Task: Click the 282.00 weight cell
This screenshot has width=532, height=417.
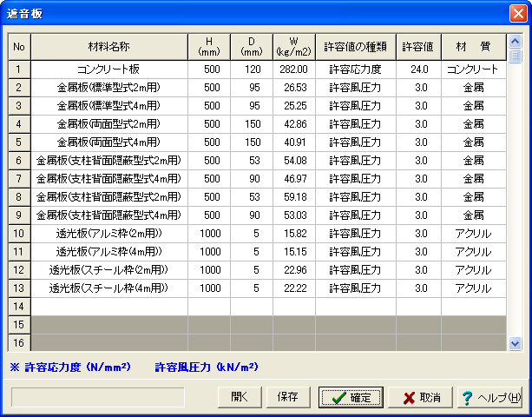Action: click(294, 69)
